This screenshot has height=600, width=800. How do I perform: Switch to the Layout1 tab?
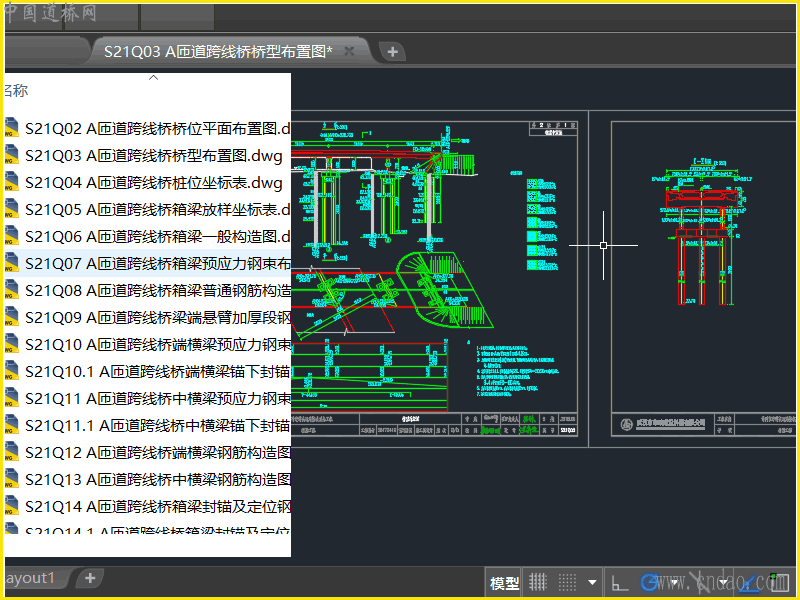pos(30,578)
